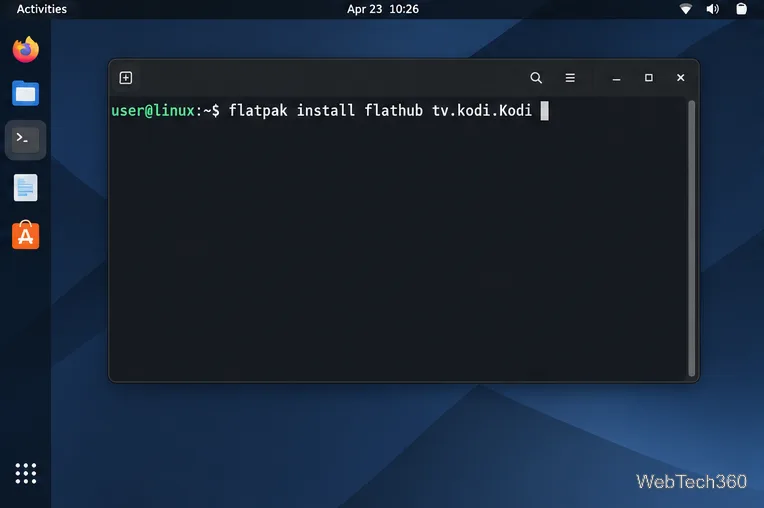The image size is (764, 508).
Task: Open the text editor dock icon
Action: click(x=26, y=188)
